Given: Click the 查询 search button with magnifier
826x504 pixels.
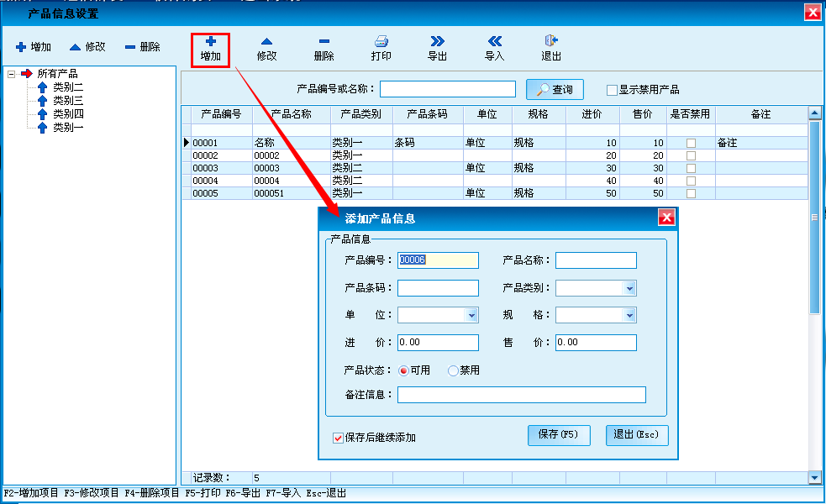Looking at the screenshot, I should tap(555, 90).
